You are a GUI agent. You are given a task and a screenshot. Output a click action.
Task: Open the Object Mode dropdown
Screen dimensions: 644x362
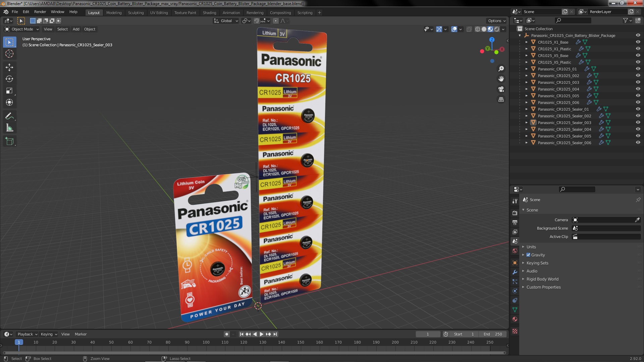pos(22,29)
